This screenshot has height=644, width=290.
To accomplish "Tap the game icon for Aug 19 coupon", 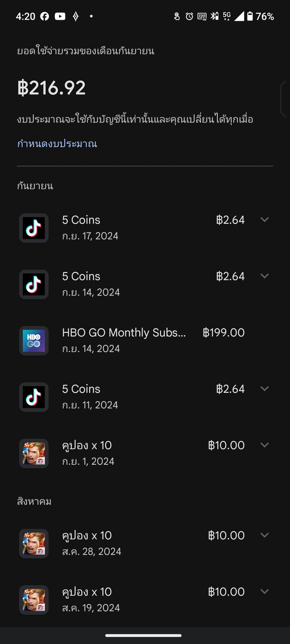I will (34, 600).
